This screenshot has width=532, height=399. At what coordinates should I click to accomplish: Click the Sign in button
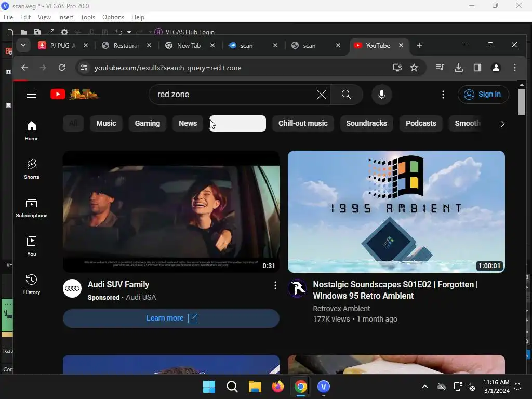pyautogui.click(x=483, y=95)
